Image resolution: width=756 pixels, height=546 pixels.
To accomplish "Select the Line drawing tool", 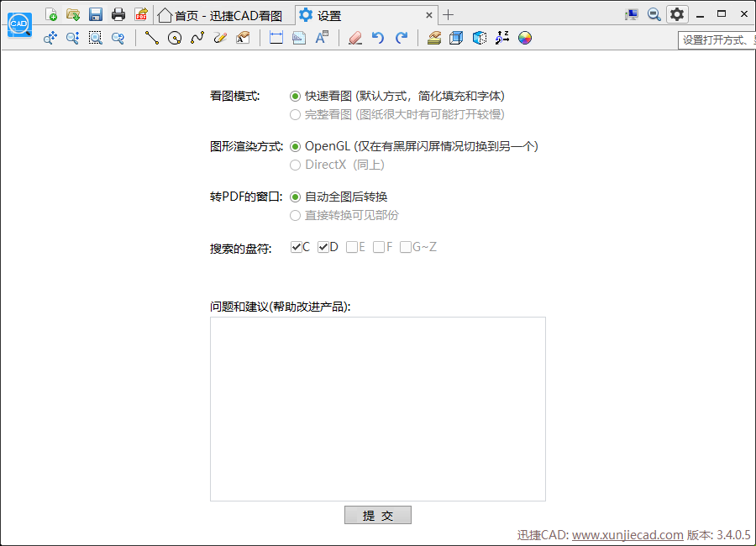I will tap(152, 38).
